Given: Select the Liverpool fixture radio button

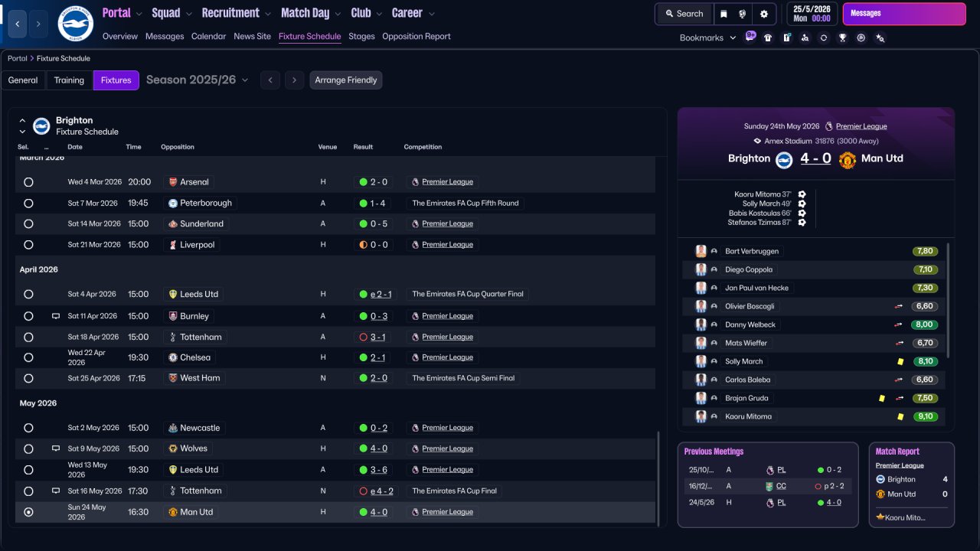Looking at the screenshot, I should tap(28, 245).
